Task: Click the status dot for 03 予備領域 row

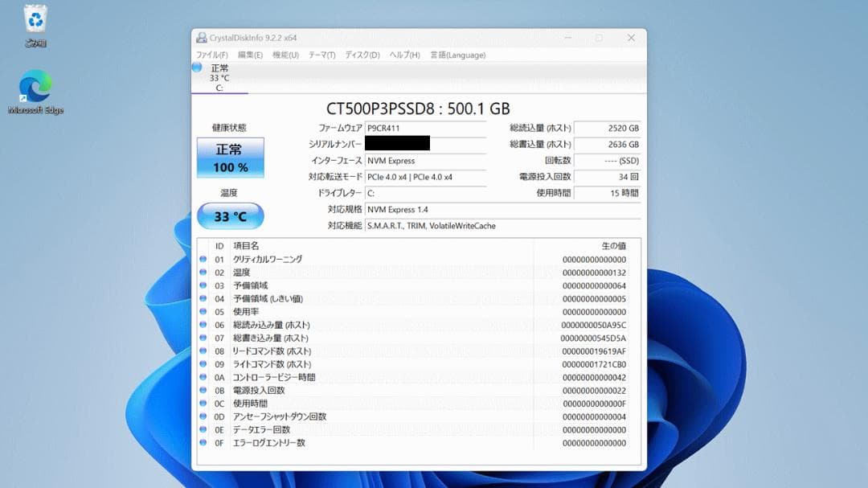Action: tap(203, 285)
